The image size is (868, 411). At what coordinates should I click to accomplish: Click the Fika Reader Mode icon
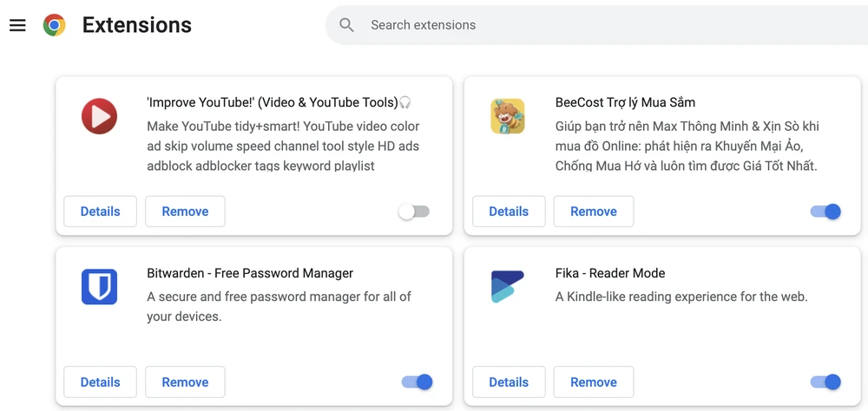pyautogui.click(x=508, y=287)
